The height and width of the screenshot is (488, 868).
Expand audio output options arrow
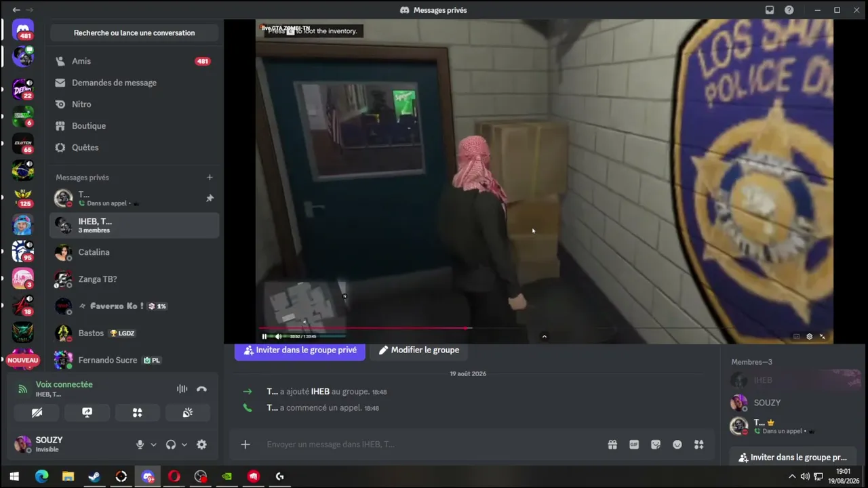[x=184, y=445]
